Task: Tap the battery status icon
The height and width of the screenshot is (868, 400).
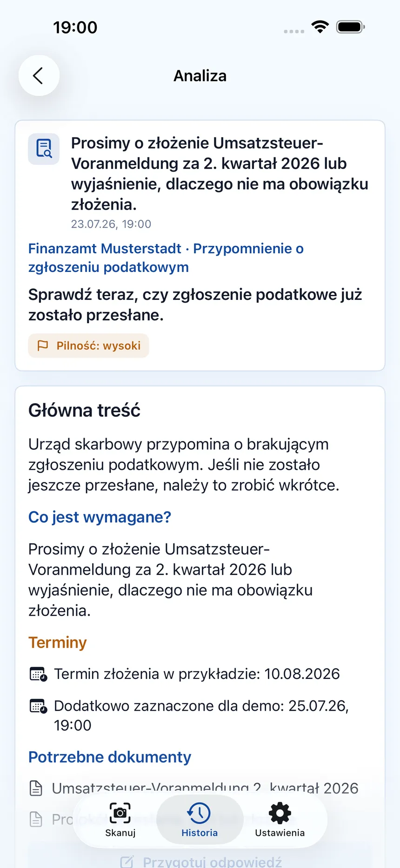Action: pyautogui.click(x=351, y=27)
